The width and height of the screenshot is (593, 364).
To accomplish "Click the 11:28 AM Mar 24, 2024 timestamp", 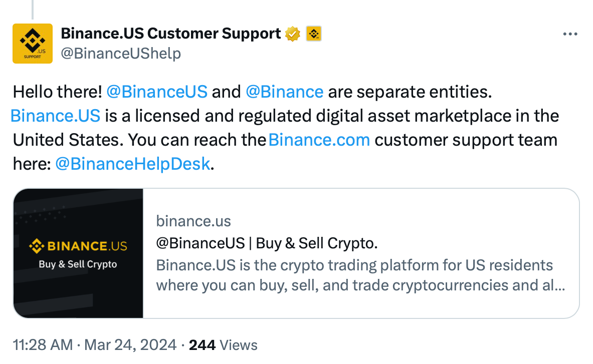I will pyautogui.click(x=94, y=345).
